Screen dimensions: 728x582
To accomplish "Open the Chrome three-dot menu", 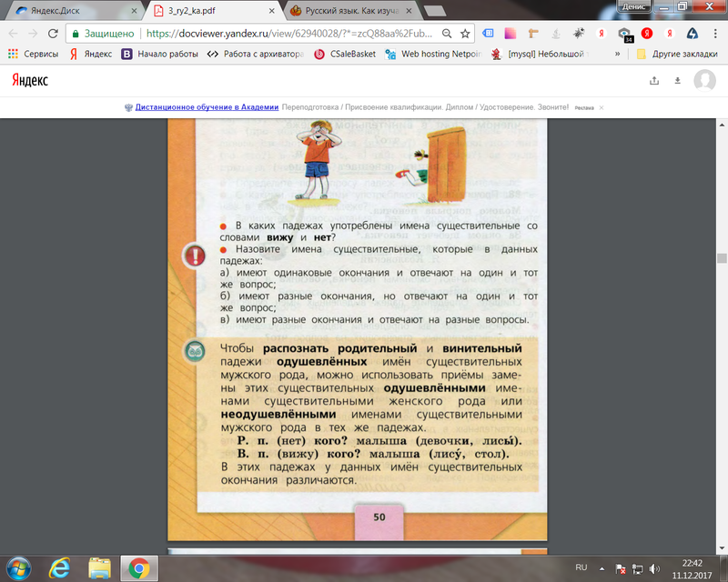I will pyautogui.click(x=714, y=33).
